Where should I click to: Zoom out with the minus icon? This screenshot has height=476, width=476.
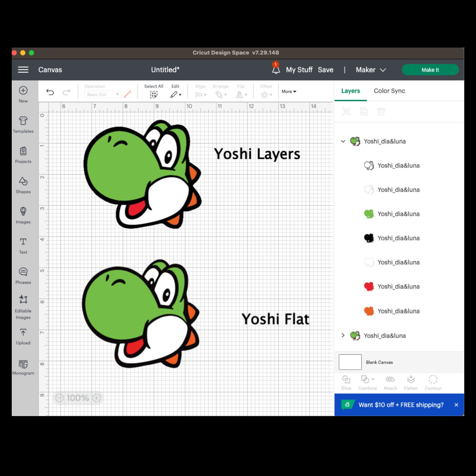60,398
